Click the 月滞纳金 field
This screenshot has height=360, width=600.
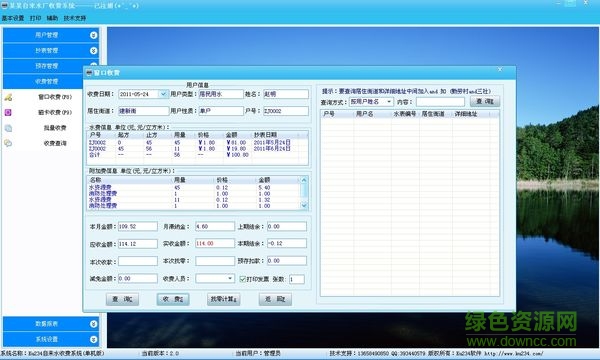(215, 226)
